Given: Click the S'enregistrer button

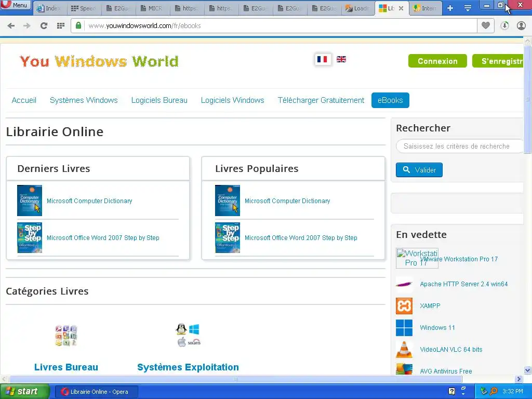Looking at the screenshot, I should click(x=498, y=61).
